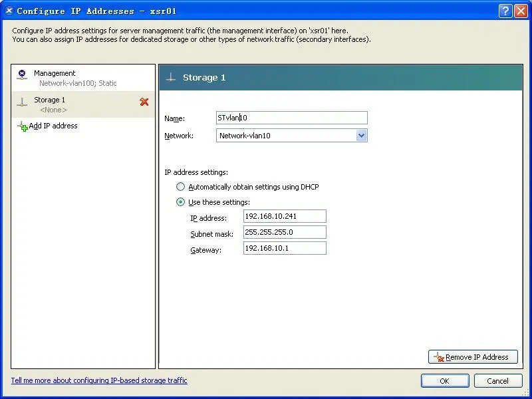Click the Cancel button
Screen dimensions: 532x399
[x=497, y=380]
